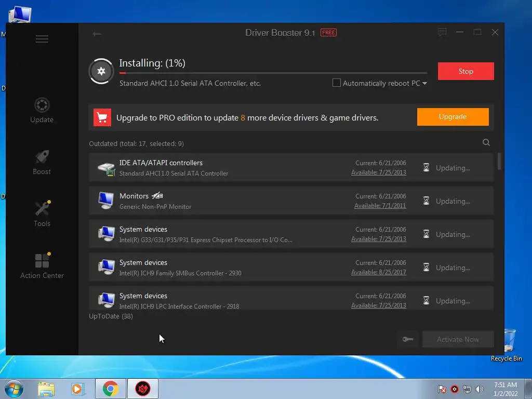Click the FREE edition badge in title

pyautogui.click(x=328, y=33)
